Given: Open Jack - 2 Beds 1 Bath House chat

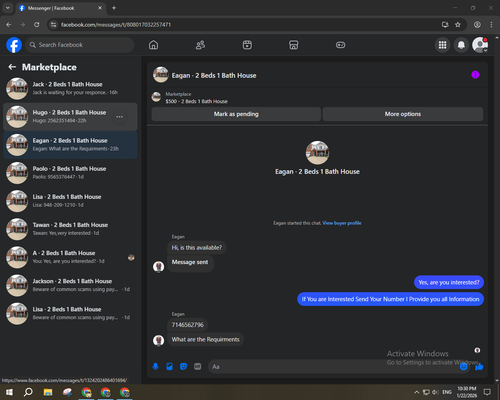Looking at the screenshot, I should point(70,88).
